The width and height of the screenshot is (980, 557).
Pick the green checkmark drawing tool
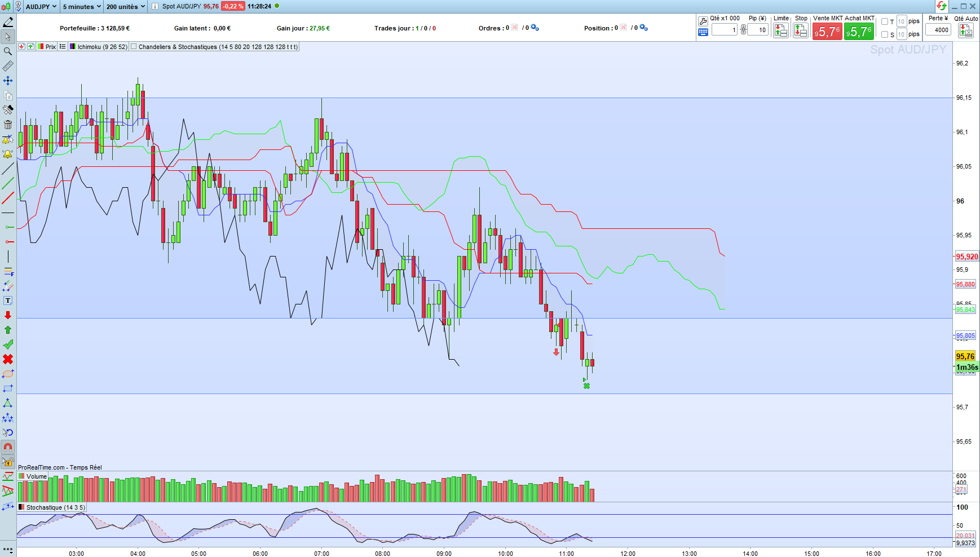coord(8,344)
